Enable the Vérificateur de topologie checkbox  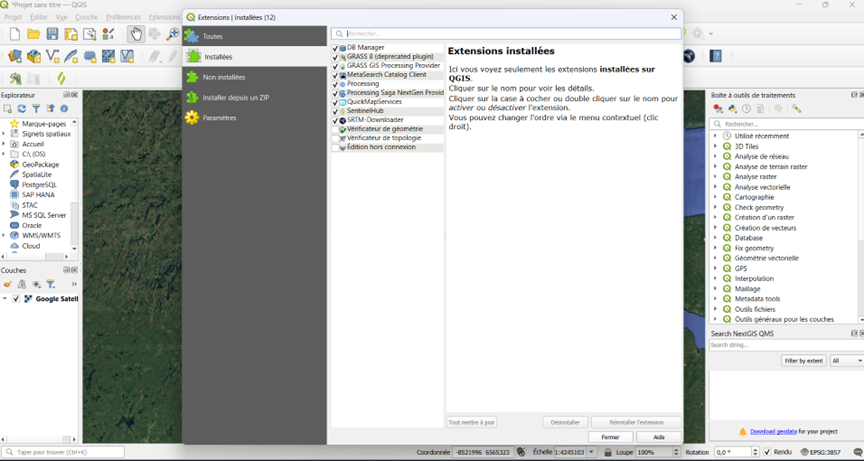tap(336, 138)
